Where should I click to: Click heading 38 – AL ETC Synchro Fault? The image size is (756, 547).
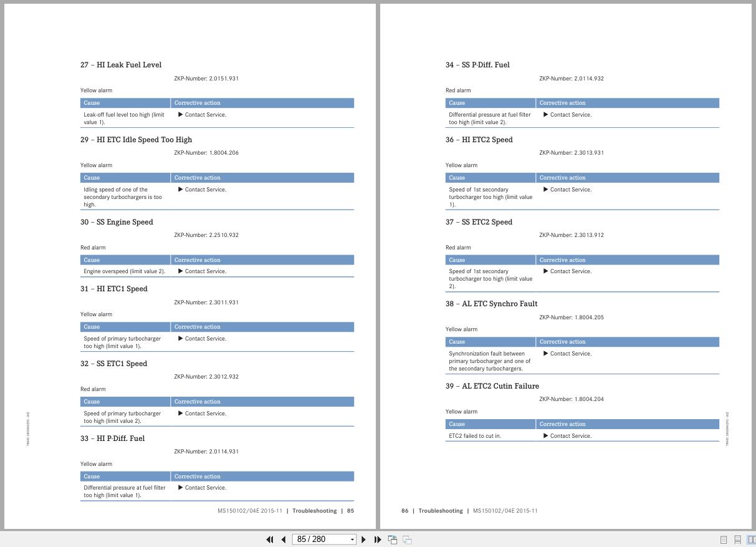(x=492, y=304)
